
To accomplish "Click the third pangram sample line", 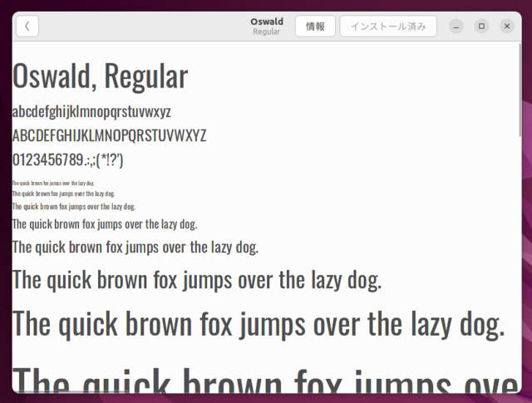I will (x=73, y=206).
